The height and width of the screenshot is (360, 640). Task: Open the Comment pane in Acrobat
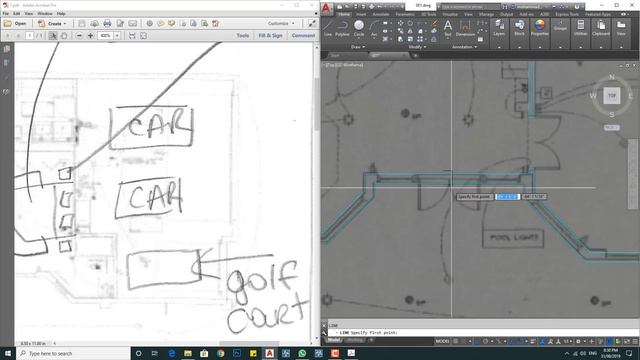point(303,36)
